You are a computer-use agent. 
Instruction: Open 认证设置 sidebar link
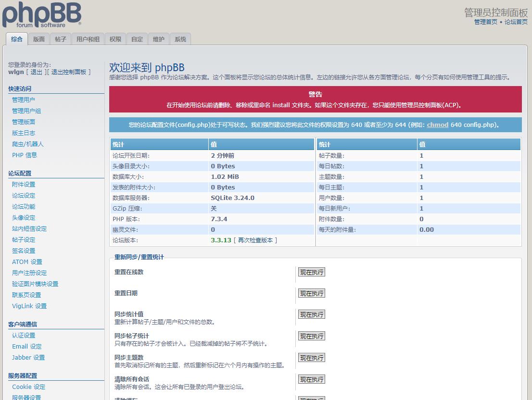click(x=24, y=335)
